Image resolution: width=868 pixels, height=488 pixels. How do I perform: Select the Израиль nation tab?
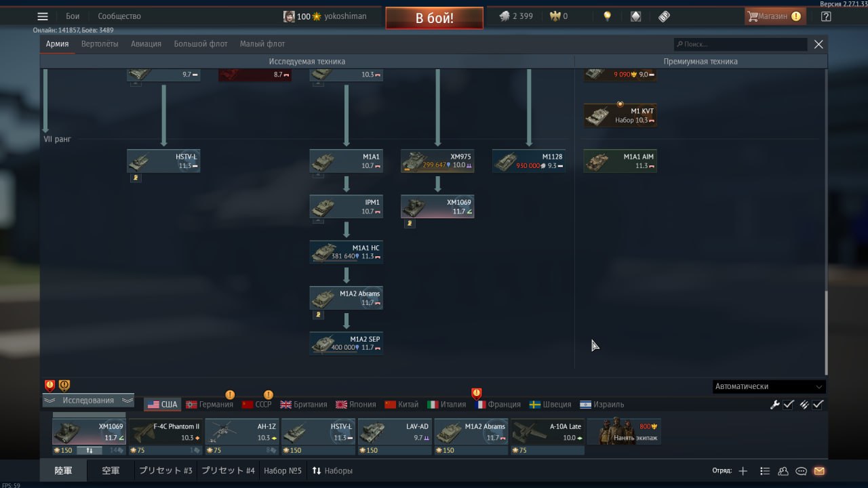point(602,405)
